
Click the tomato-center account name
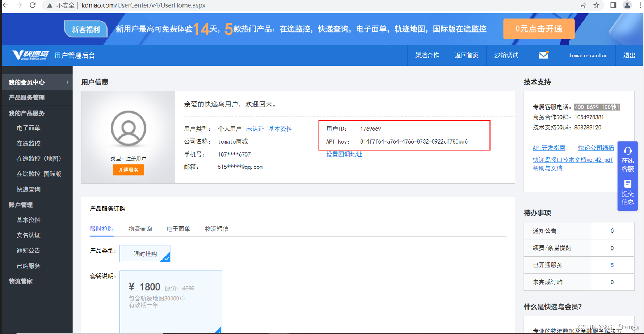[588, 55]
